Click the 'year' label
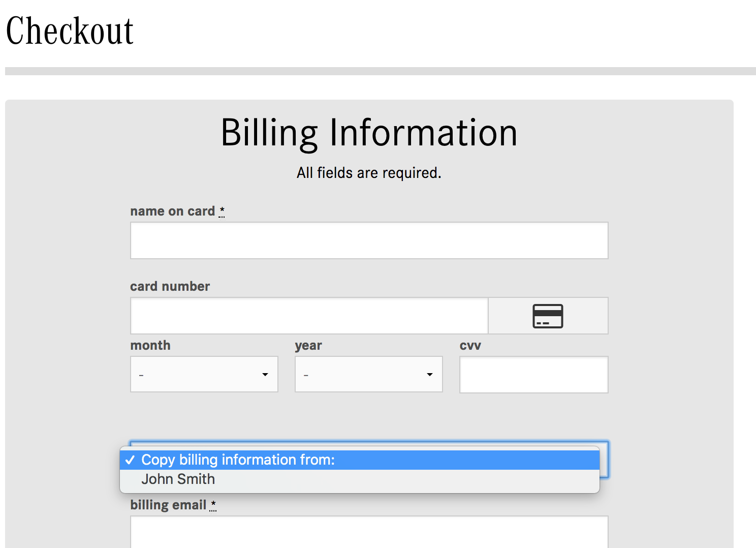Image resolution: width=756 pixels, height=548 pixels. click(308, 346)
